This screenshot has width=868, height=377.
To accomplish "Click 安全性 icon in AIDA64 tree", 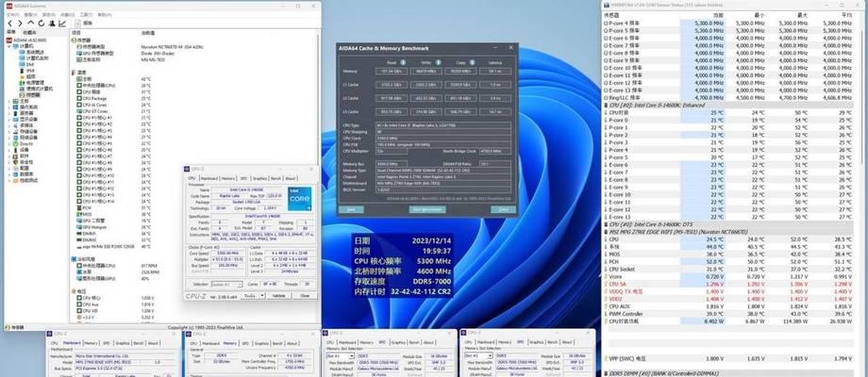I will (15, 162).
